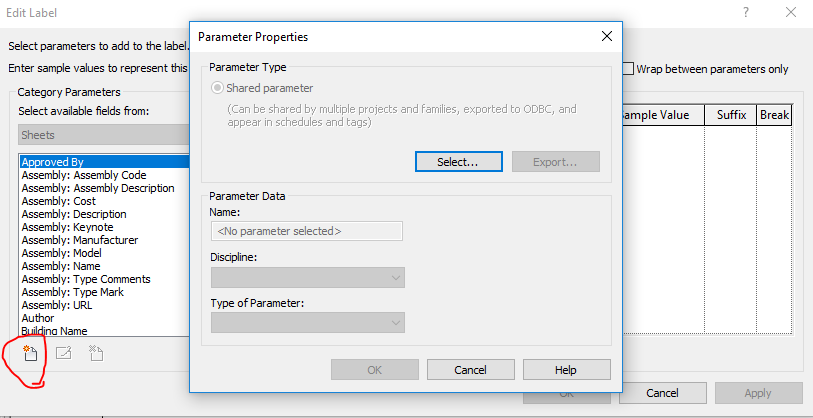Viewport: 813px width, 418px height.
Task: Click the Add Parameter icon circled in red
Action: click(x=30, y=354)
